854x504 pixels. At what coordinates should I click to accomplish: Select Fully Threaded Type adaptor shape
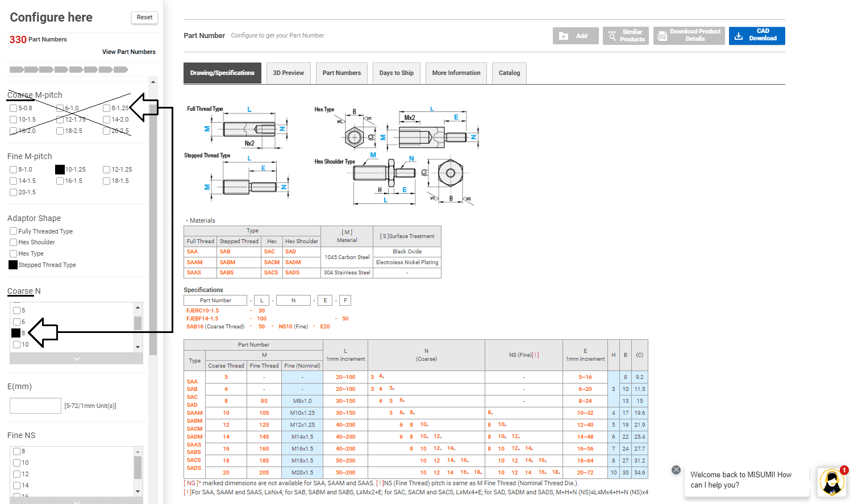14,231
